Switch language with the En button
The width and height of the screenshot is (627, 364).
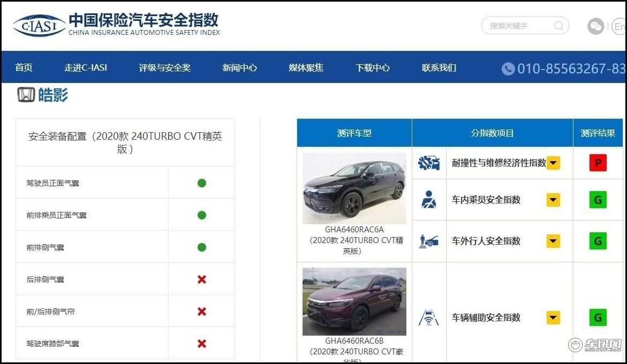click(619, 26)
